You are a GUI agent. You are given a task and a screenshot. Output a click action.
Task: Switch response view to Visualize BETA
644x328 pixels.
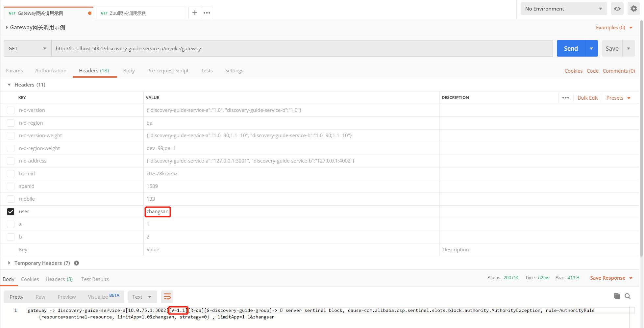pyautogui.click(x=104, y=297)
